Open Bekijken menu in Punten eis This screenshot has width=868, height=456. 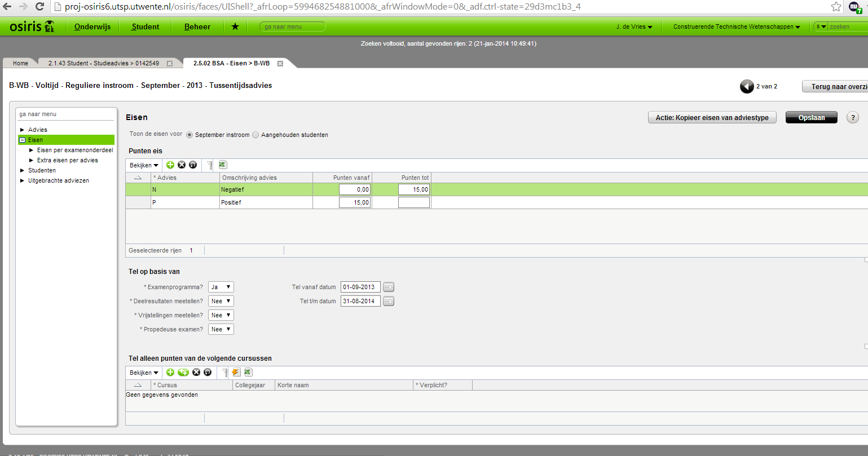[144, 165]
